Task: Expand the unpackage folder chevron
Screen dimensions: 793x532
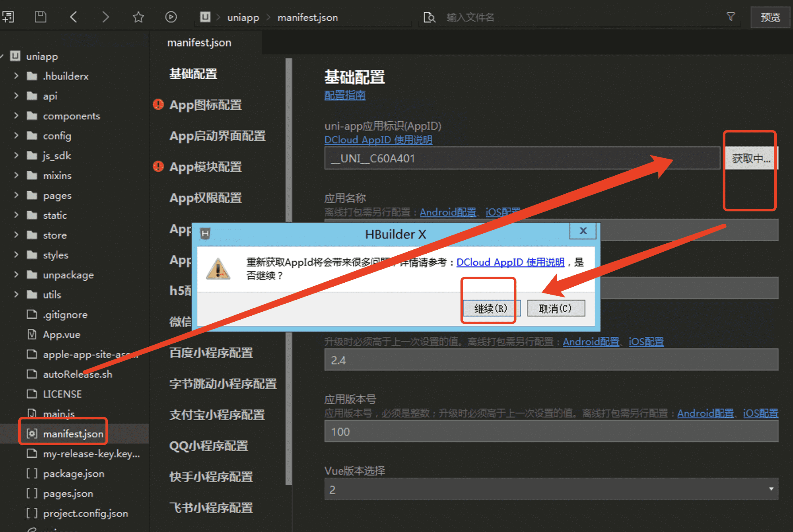Action: tap(16, 274)
